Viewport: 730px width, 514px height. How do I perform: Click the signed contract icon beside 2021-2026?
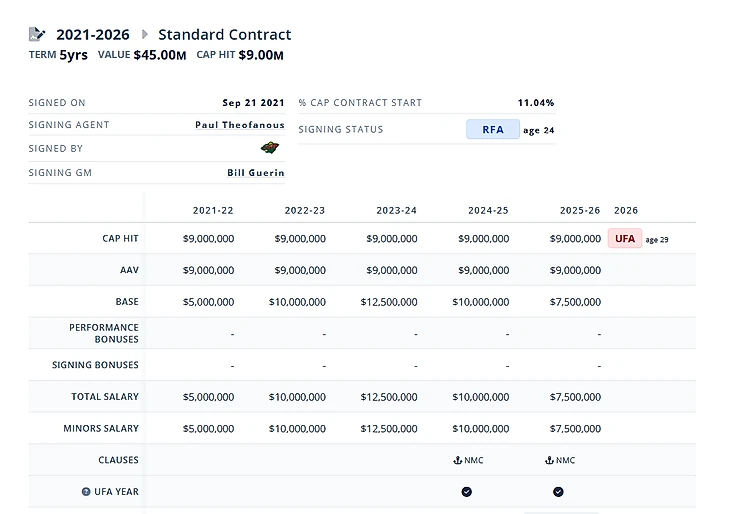(37, 35)
